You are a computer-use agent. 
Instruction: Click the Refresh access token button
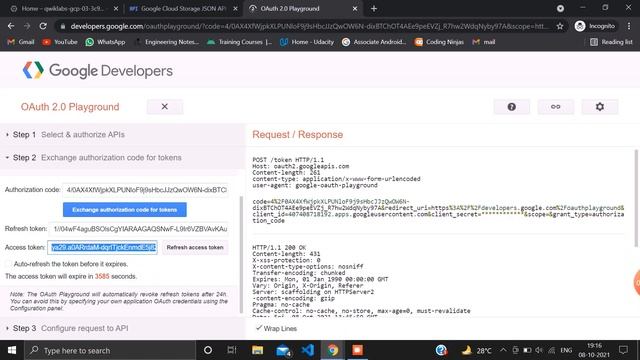(x=195, y=247)
